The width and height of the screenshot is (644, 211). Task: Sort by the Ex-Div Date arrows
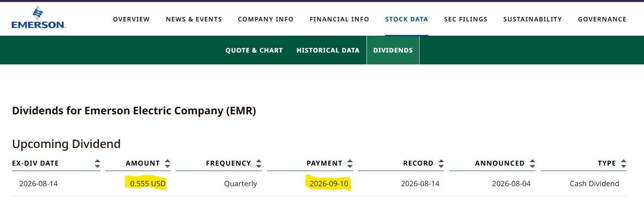point(98,164)
